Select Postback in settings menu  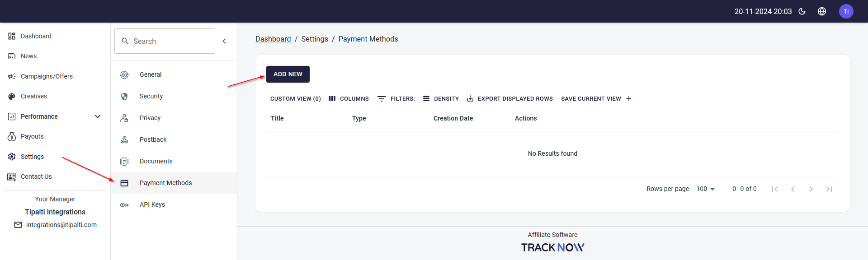pos(153,139)
